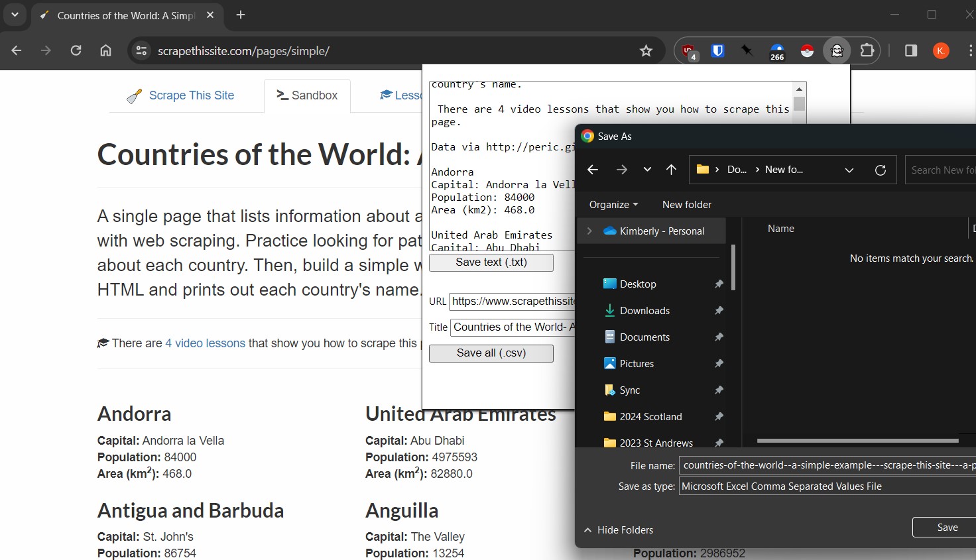Screen dimensions: 976x560
Task: Close the Countries of the World tab
Action: tap(210, 15)
